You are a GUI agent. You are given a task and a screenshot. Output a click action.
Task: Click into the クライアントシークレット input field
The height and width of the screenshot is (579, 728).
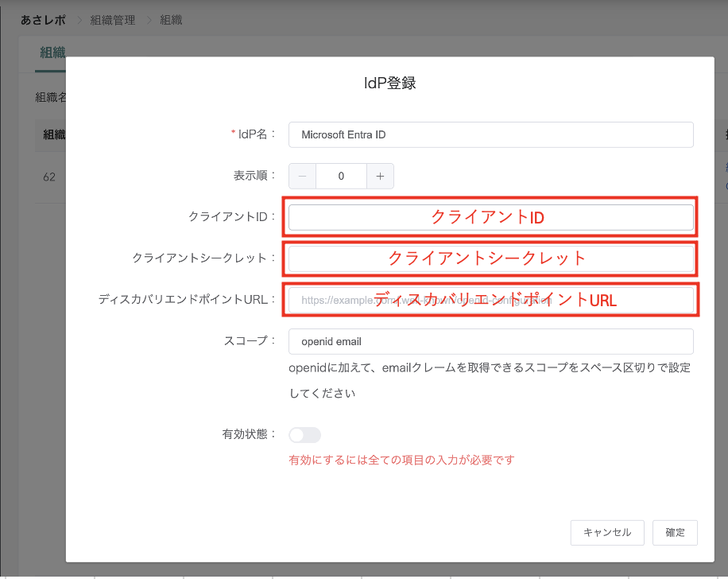click(x=490, y=258)
